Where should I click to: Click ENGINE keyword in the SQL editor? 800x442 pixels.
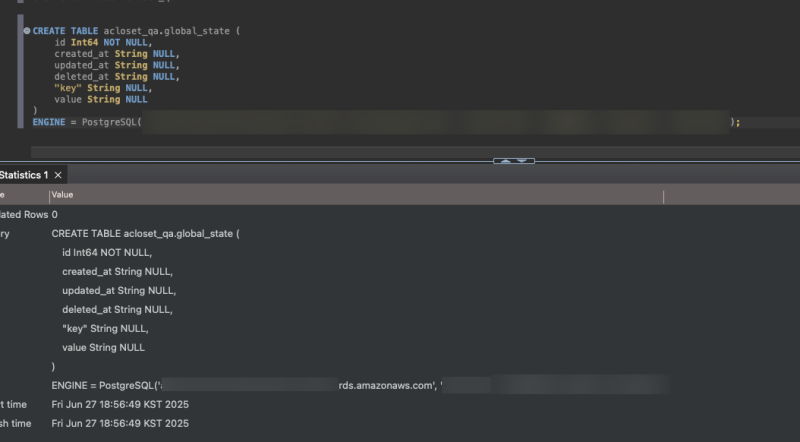[48, 122]
